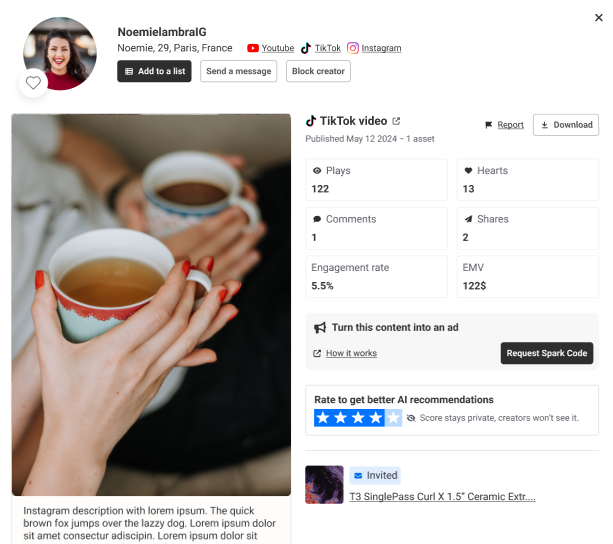Image resolution: width=613 pixels, height=544 pixels.
Task: Rate content five stars
Action: (394, 418)
